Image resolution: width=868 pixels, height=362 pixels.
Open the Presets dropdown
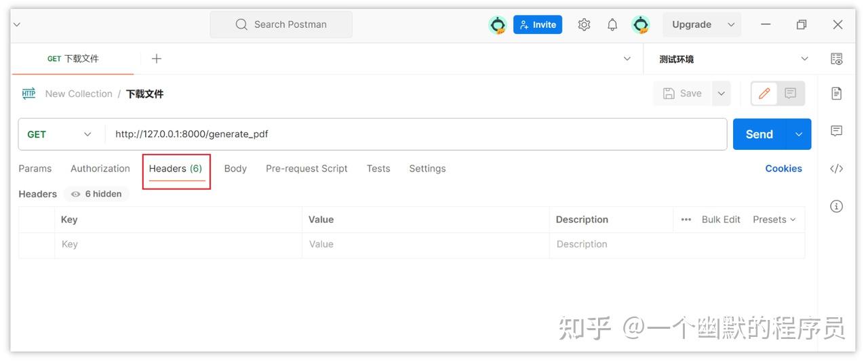774,220
